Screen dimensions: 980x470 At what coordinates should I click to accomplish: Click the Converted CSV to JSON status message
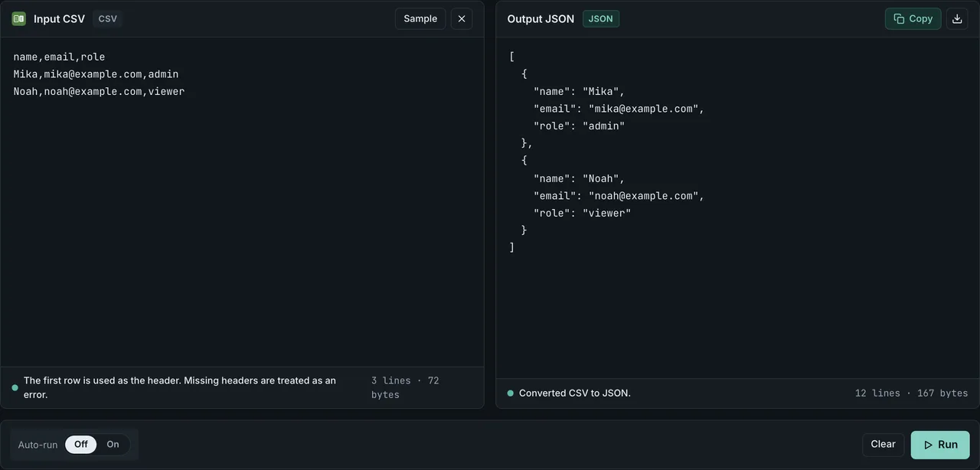click(575, 393)
